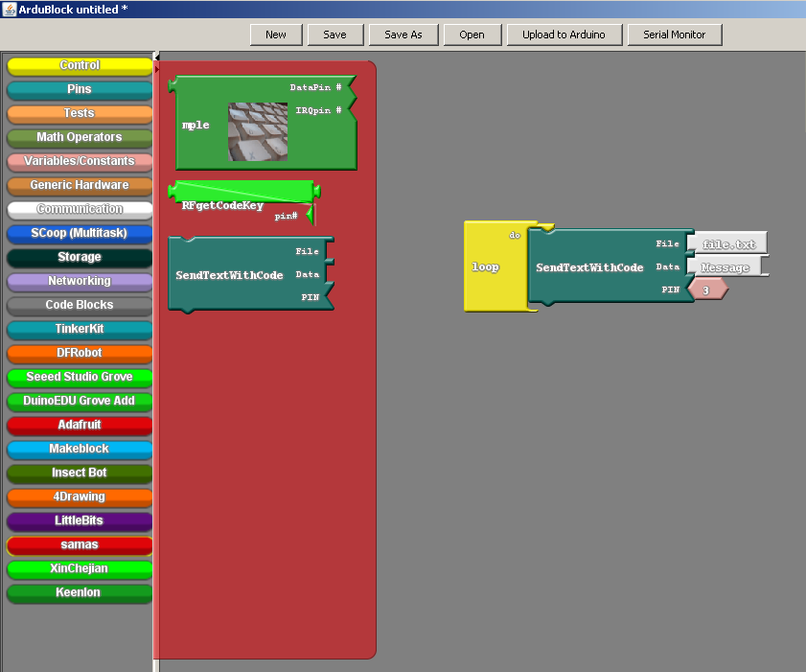The width and height of the screenshot is (806, 672).
Task: Click the keyboard image thumbnail on green block
Action: (258, 131)
